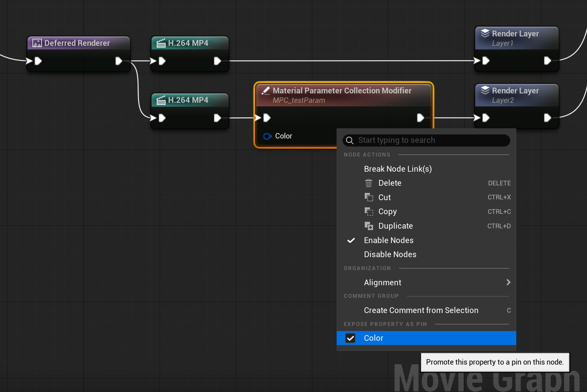Viewport: 587px width, 392px height.
Task: Click the Color input pin on modifier node
Action: (x=267, y=136)
